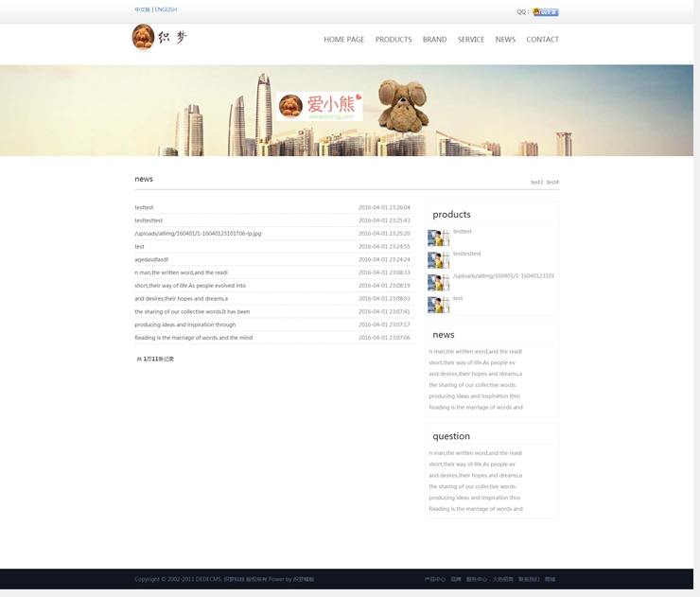The image size is (700, 597).
Task: Open the CONTACT page
Action: [x=542, y=40]
